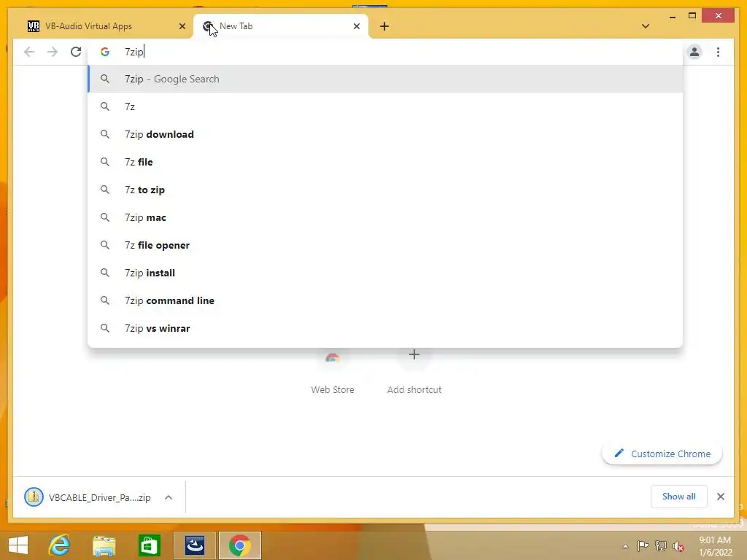Close the downloads bar
Screen dimensions: 747x560
point(720,497)
